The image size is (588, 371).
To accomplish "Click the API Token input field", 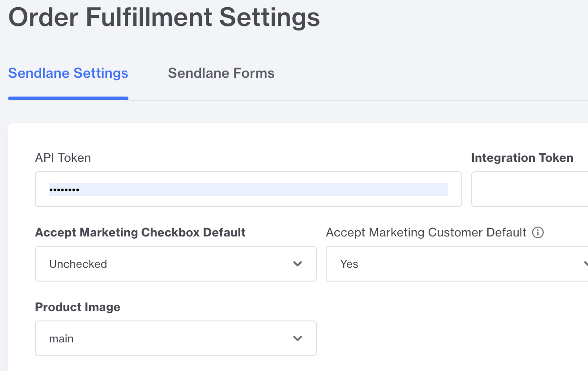I will pyautogui.click(x=248, y=189).
